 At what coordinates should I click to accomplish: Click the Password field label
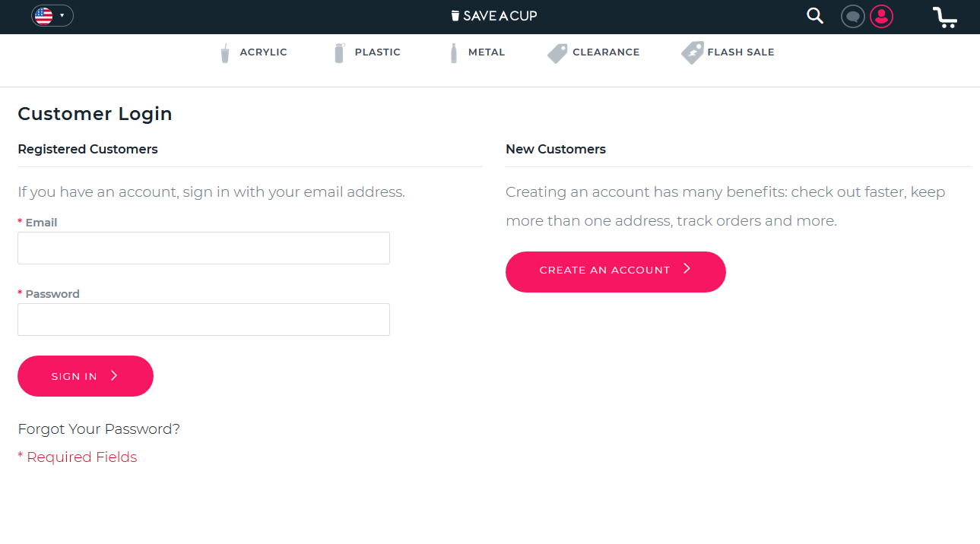click(x=52, y=294)
